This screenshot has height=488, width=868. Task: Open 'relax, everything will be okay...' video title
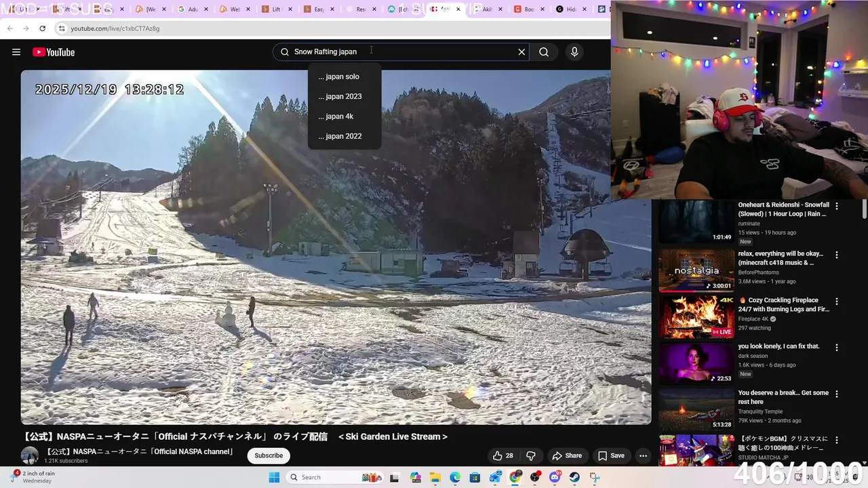[x=781, y=258]
